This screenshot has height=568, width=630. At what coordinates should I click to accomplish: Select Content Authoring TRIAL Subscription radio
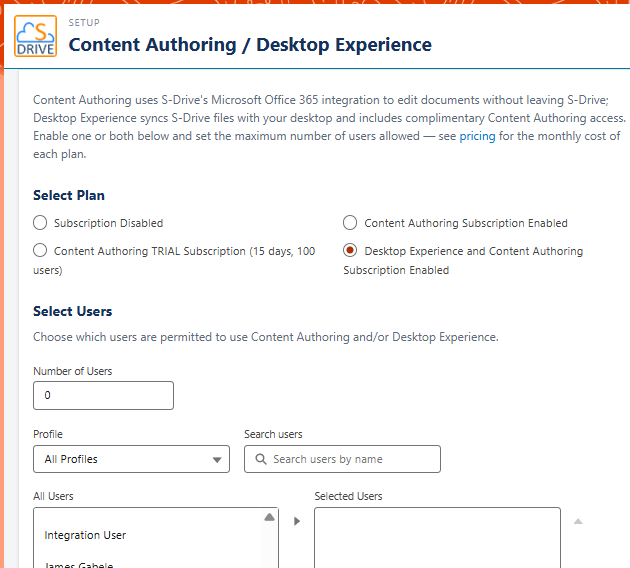[x=40, y=251]
